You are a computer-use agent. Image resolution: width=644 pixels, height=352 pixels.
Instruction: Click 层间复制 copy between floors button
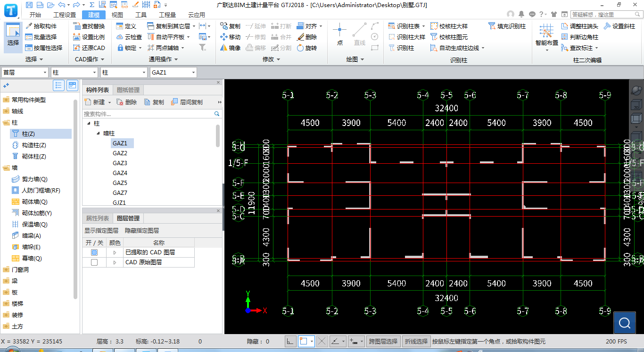pyautogui.click(x=187, y=102)
